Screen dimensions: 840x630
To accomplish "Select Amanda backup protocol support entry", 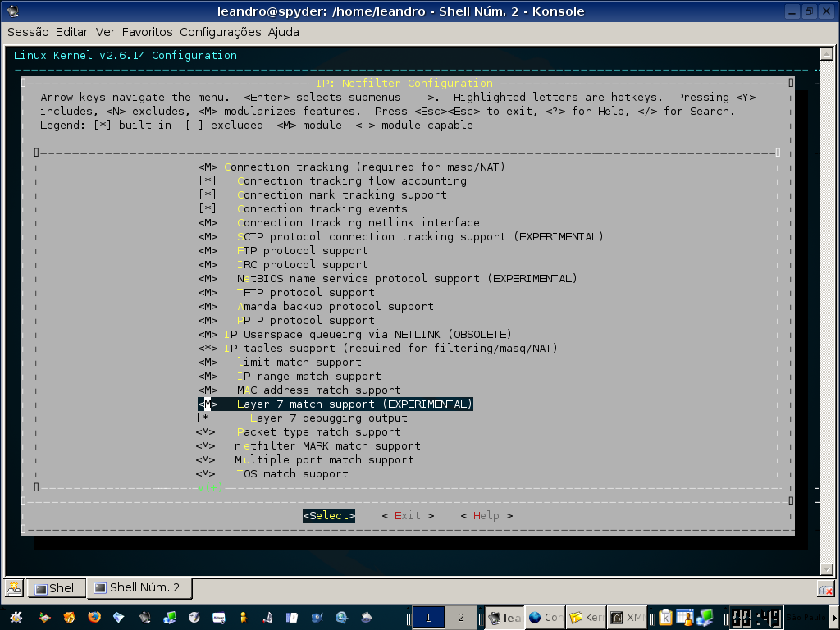I will pos(316,307).
